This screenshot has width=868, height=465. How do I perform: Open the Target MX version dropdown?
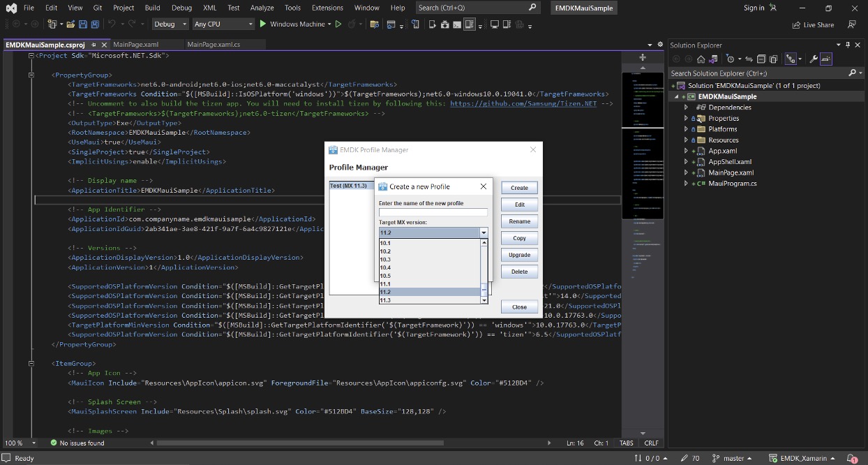point(483,232)
